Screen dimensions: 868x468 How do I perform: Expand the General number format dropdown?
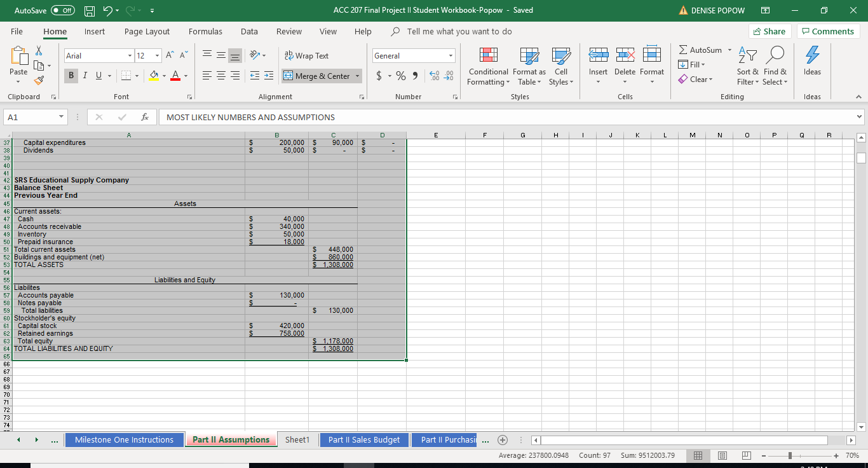pos(451,56)
